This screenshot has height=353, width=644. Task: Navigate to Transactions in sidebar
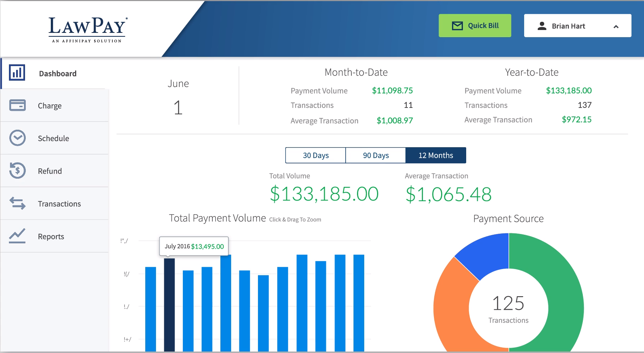coord(55,204)
